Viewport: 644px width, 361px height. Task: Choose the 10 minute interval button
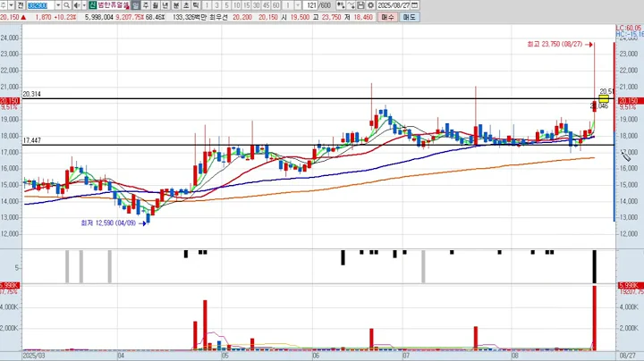pos(236,5)
